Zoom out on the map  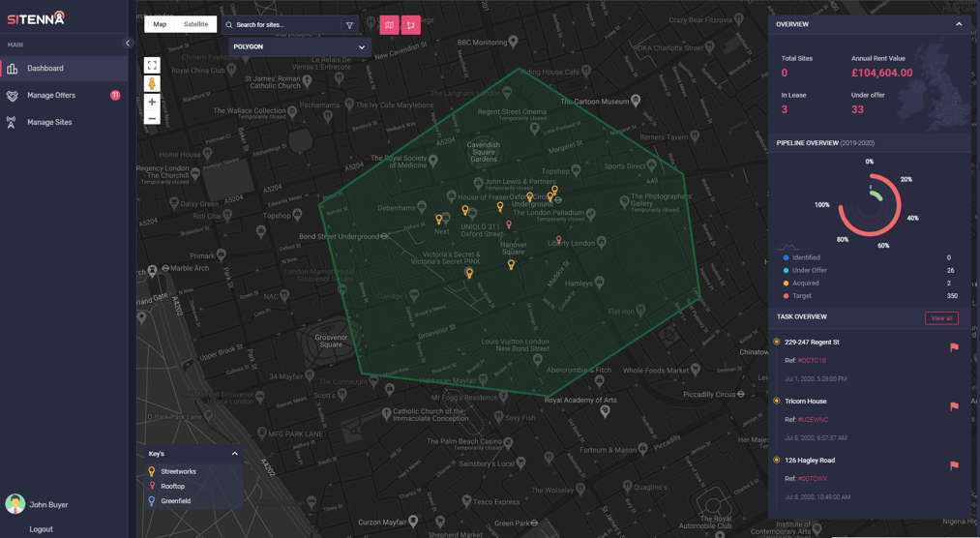pyautogui.click(x=152, y=119)
